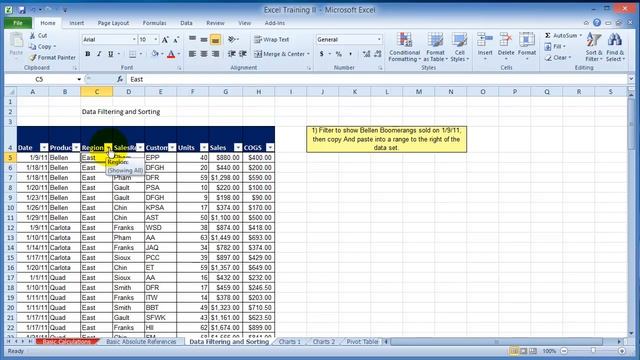Click the Wrap Text button
640x360 pixels.
[271, 40]
